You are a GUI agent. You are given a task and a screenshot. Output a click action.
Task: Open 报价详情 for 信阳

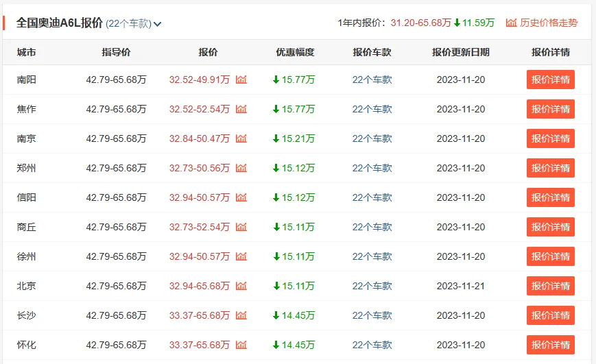click(x=550, y=197)
